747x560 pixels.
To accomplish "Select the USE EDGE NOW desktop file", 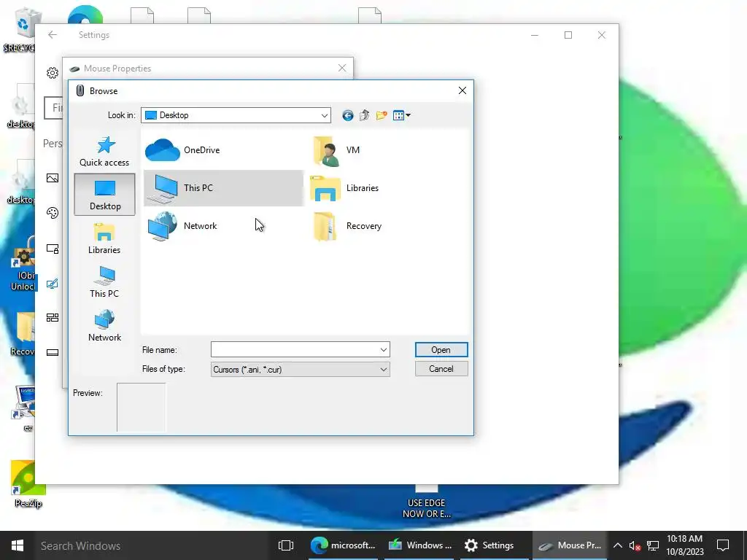I will 426,502.
